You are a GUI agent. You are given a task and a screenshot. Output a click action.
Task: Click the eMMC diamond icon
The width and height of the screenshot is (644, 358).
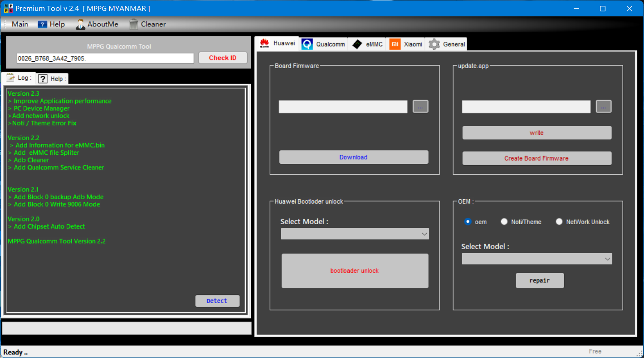(356, 44)
